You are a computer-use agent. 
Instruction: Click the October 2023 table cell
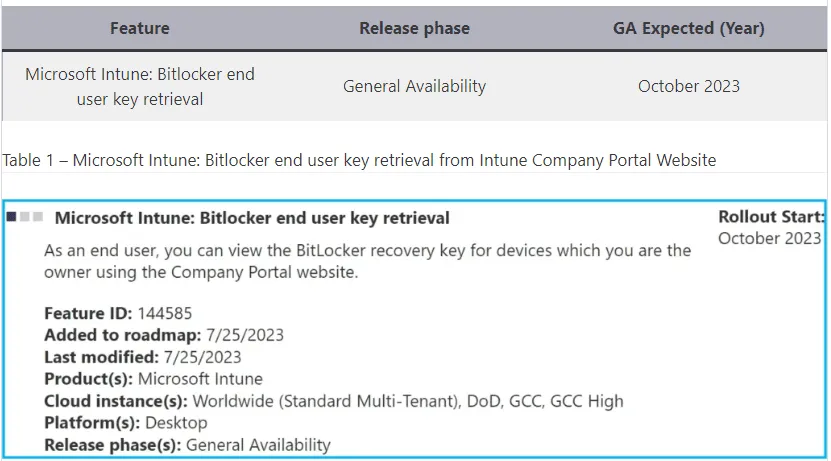[x=688, y=86]
